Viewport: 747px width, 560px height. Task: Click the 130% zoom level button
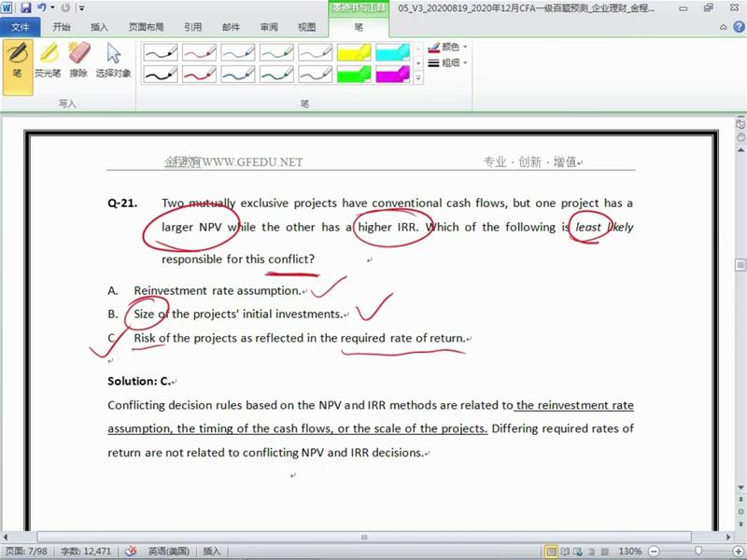(630, 552)
